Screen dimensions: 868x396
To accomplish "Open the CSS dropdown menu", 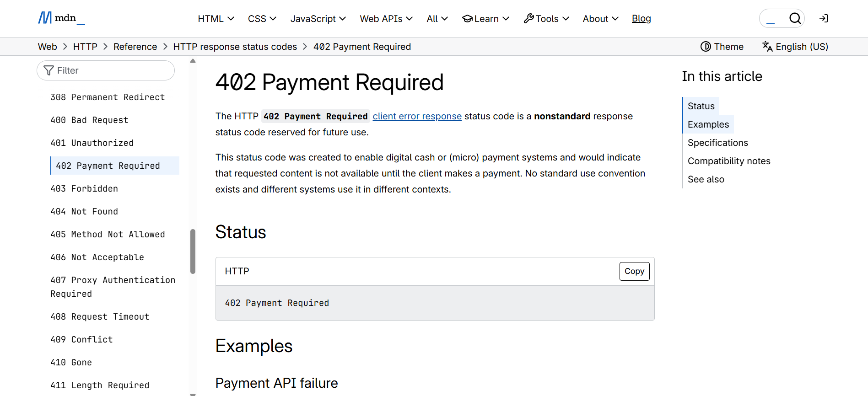I will (x=262, y=19).
